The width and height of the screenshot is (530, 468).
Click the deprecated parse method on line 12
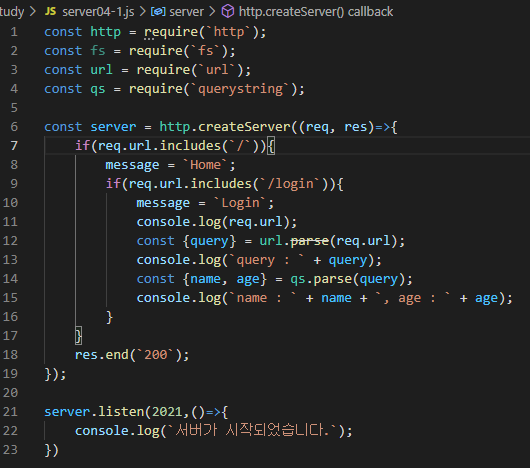coord(310,241)
